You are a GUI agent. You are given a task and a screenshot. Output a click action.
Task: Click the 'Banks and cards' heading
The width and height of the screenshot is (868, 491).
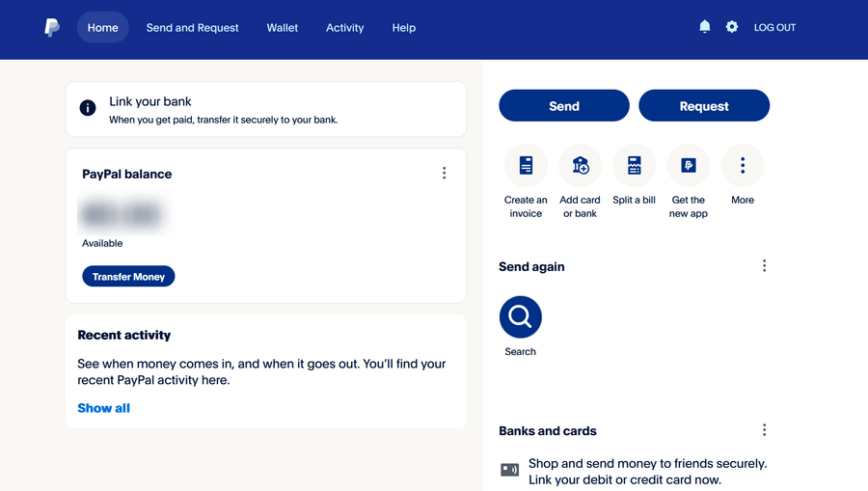coord(548,430)
